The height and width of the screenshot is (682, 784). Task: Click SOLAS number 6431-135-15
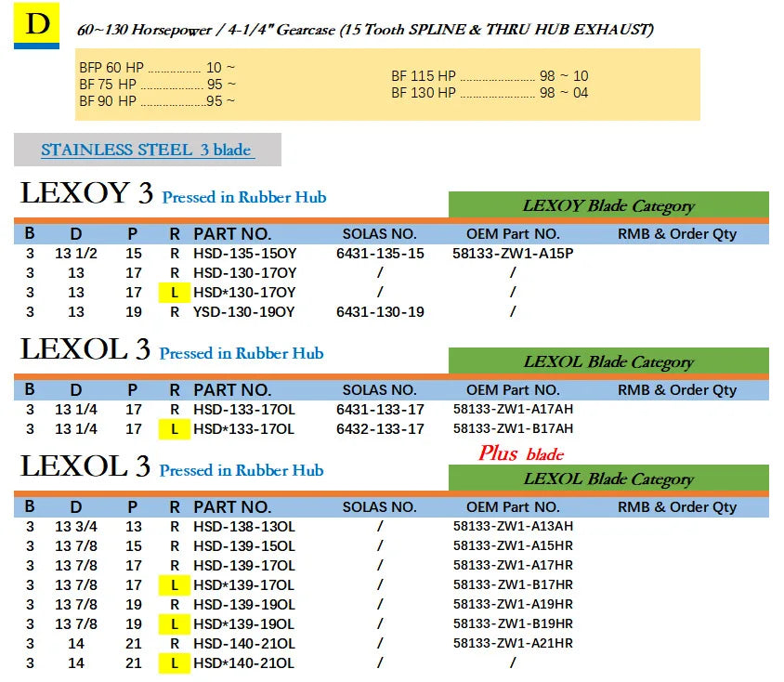[380, 254]
